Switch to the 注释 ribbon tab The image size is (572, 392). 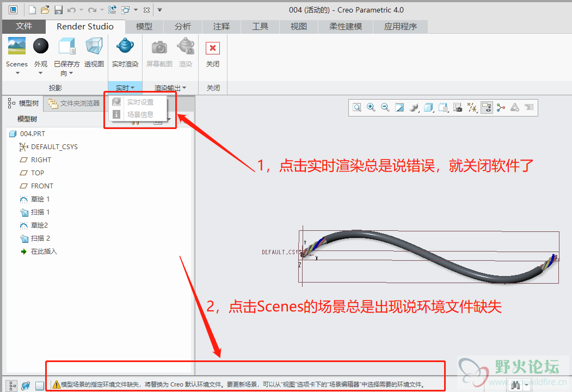coord(222,26)
